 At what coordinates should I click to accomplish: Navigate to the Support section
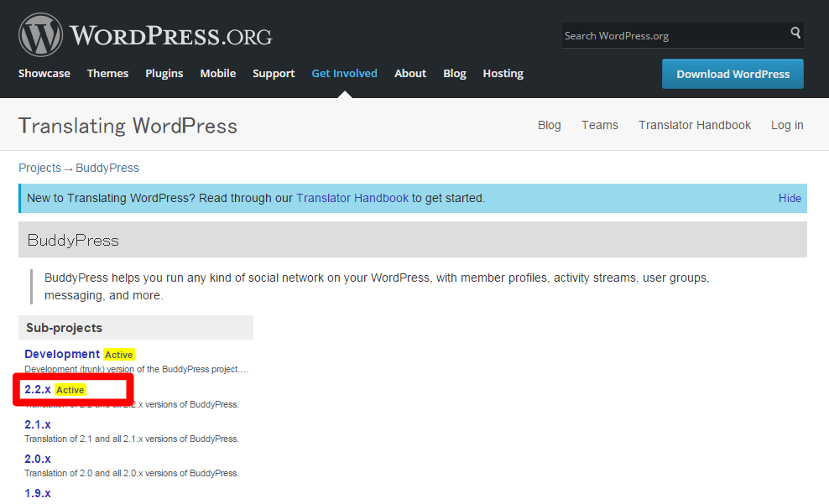coord(274,74)
